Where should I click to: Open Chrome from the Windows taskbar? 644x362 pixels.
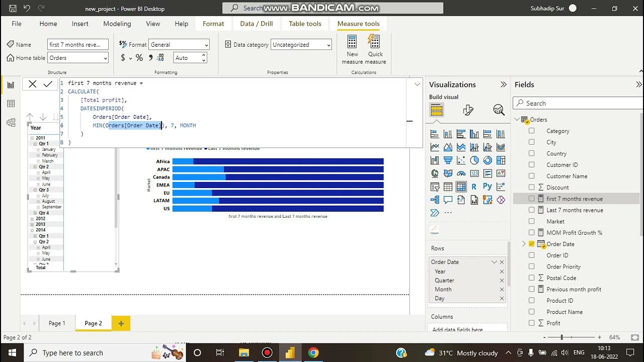tap(313, 353)
